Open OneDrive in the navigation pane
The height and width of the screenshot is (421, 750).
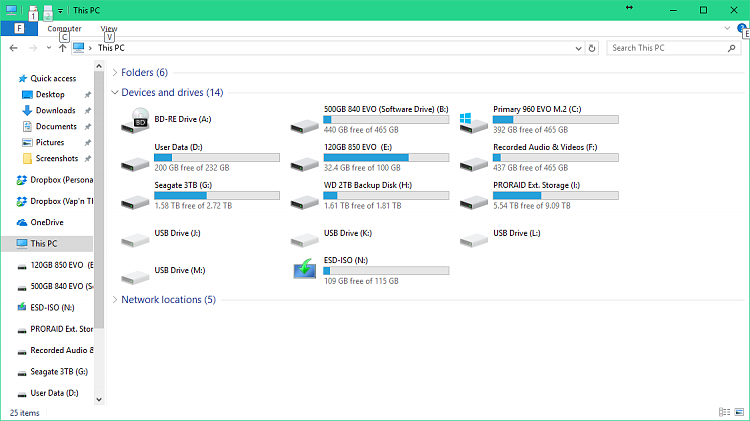(x=47, y=222)
